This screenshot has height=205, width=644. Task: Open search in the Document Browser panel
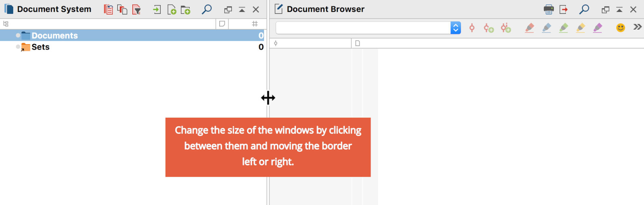584,9
